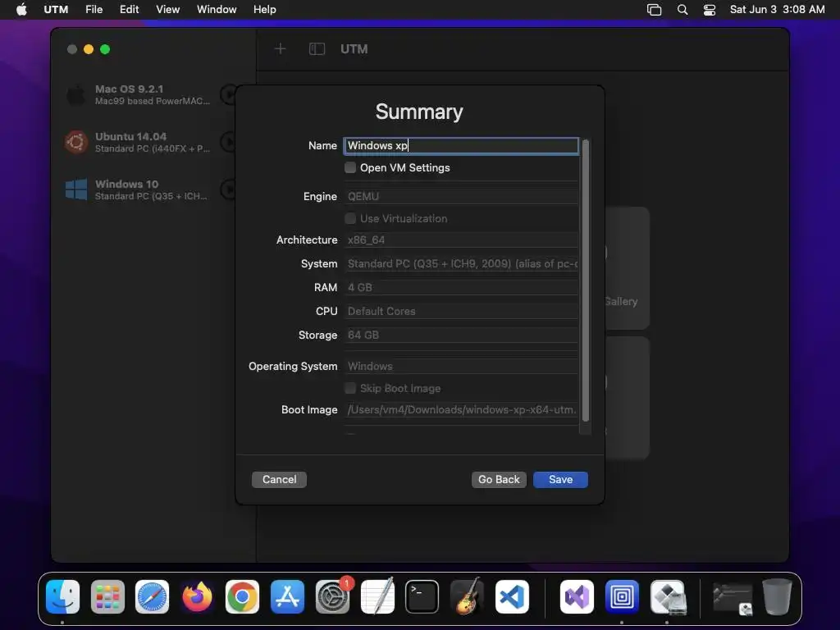Open Launchpad from the Dock
This screenshot has height=630, width=840.
click(x=107, y=596)
